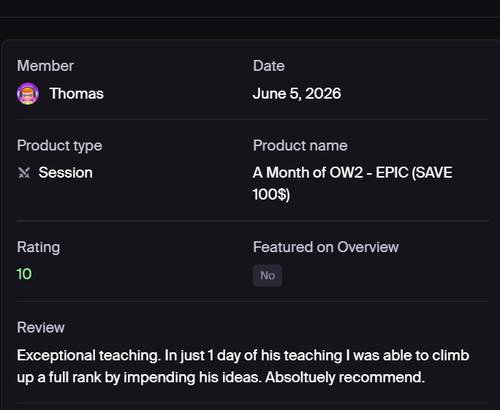Click the '100$)' line of product name
Image resolution: width=500 pixels, height=410 pixels.
coord(271,194)
